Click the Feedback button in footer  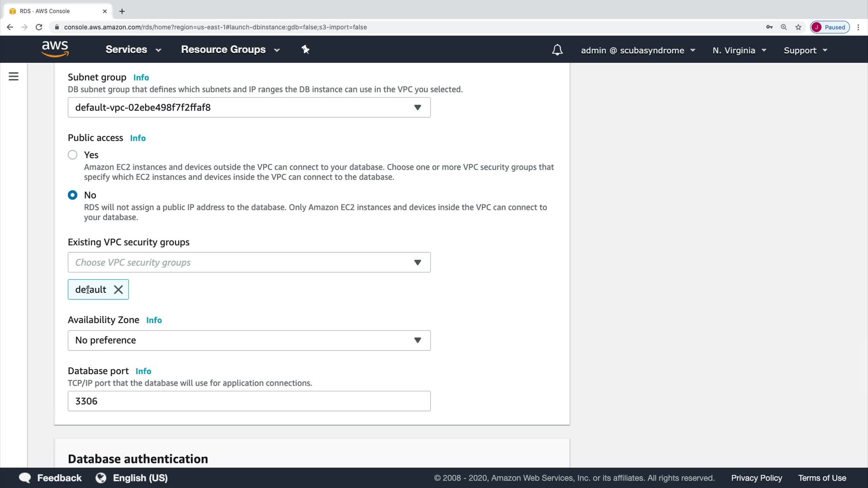50,478
